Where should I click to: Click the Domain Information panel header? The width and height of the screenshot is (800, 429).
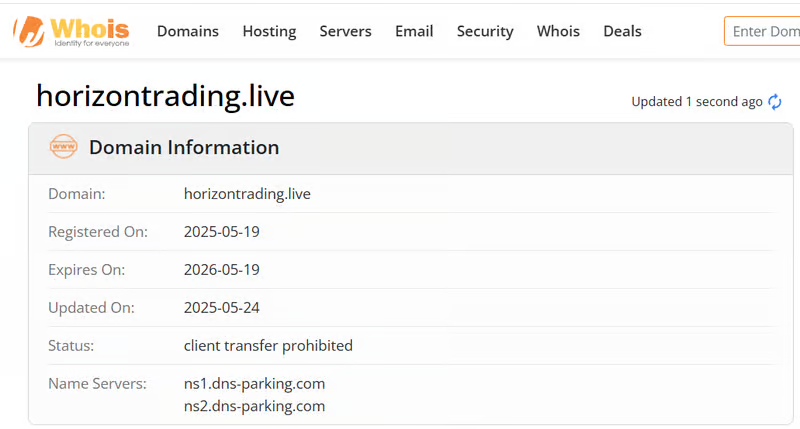(x=184, y=147)
